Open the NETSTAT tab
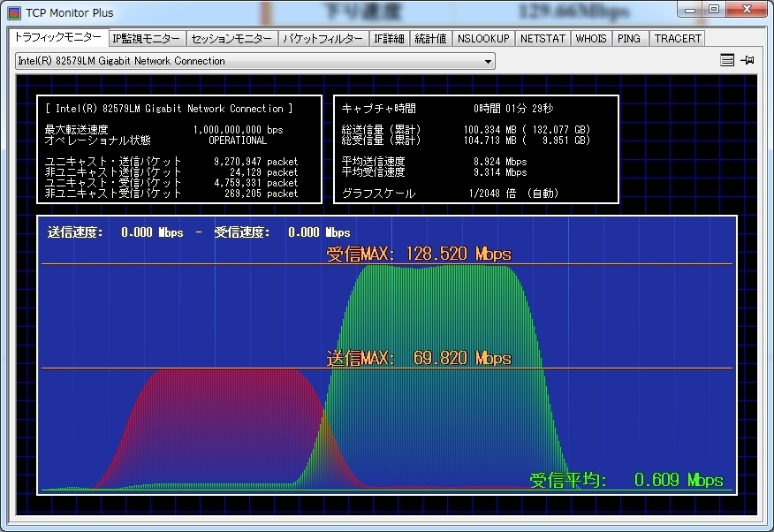The width and height of the screenshot is (774, 532). 543,39
